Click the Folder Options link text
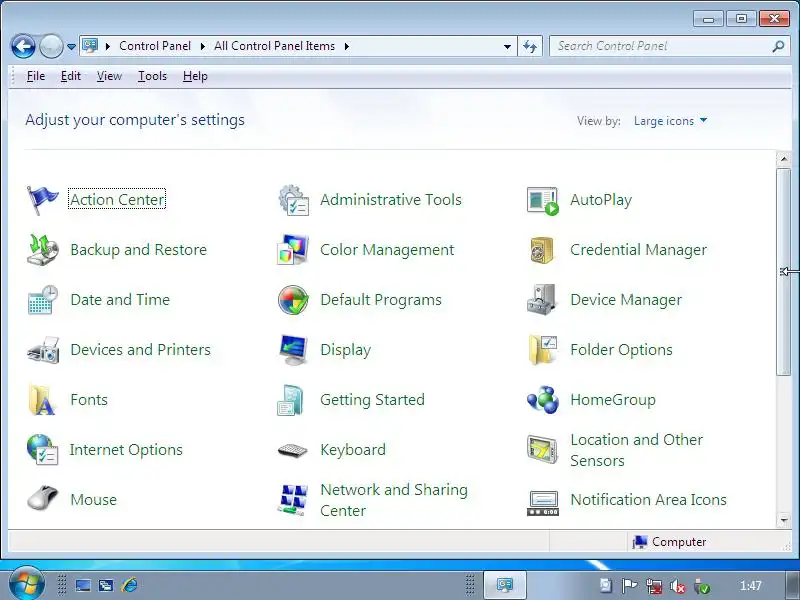Image resolution: width=800 pixels, height=600 pixels. pyautogui.click(x=621, y=349)
